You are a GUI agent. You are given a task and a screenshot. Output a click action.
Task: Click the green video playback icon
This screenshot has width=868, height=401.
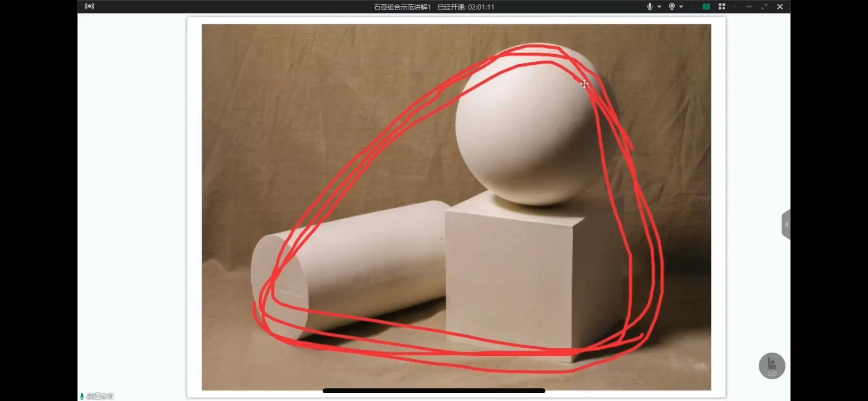coord(706,7)
